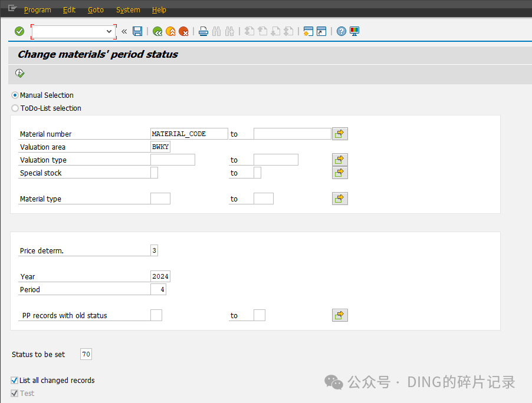Open multiple selection for Valuation type
The height and width of the screenshot is (403, 532).
(340, 160)
